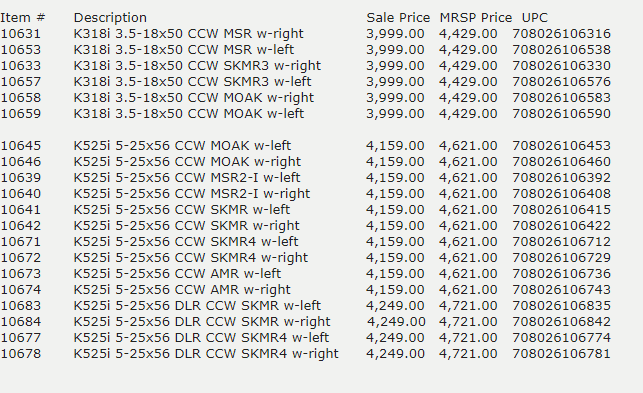This screenshot has width=643, height=393.
Task: Select item number 10631
Action: coord(21,34)
